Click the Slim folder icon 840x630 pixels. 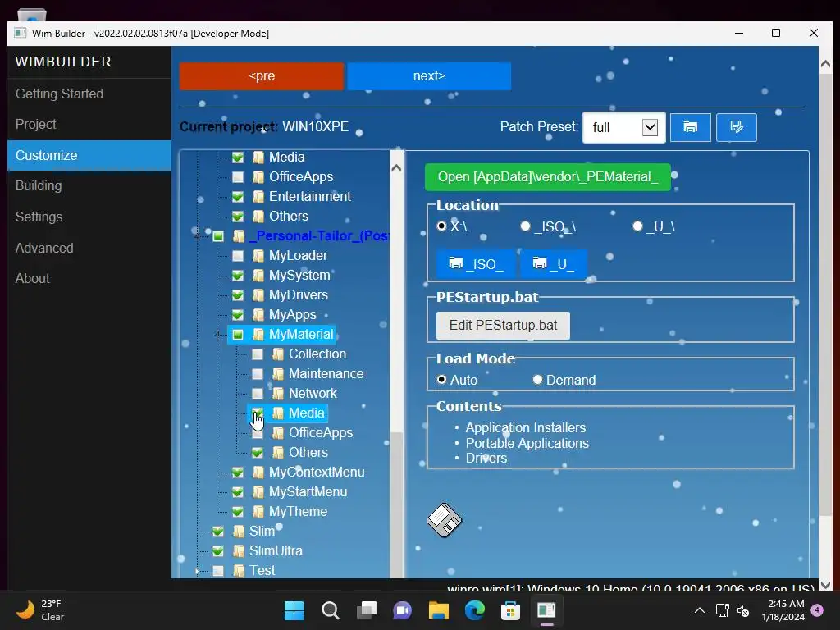[239, 531]
